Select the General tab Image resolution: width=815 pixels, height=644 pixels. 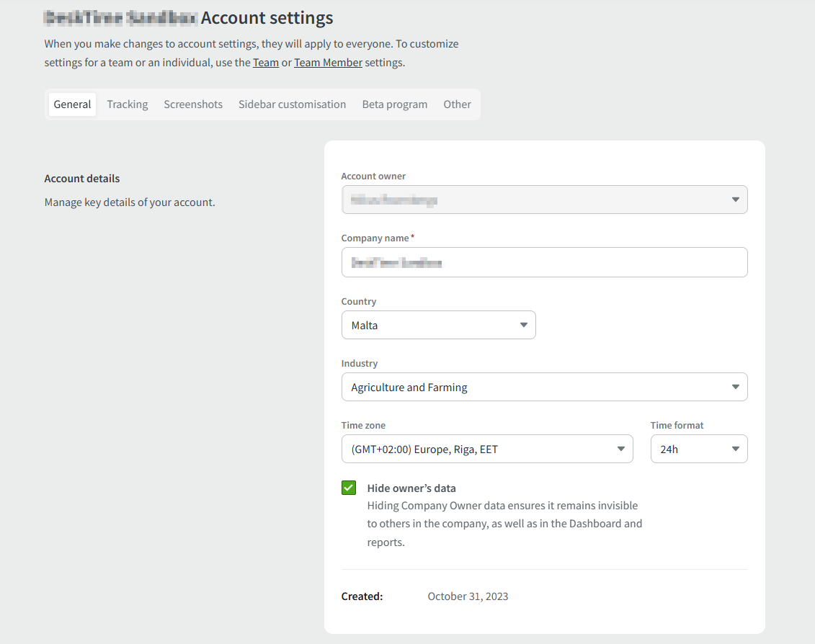[73, 104]
